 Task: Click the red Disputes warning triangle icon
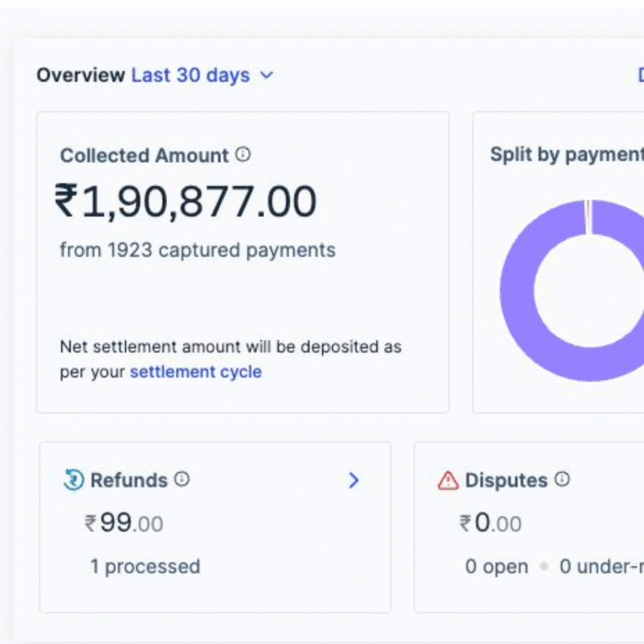(x=448, y=480)
